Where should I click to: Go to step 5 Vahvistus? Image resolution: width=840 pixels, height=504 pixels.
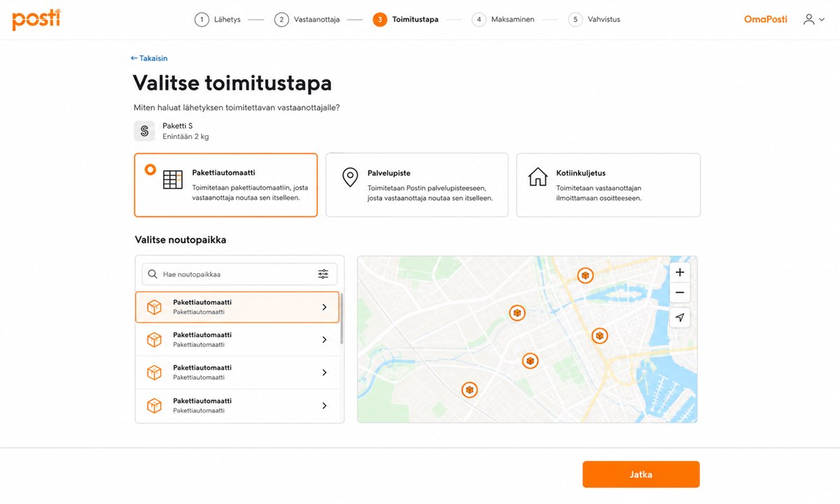(x=594, y=20)
